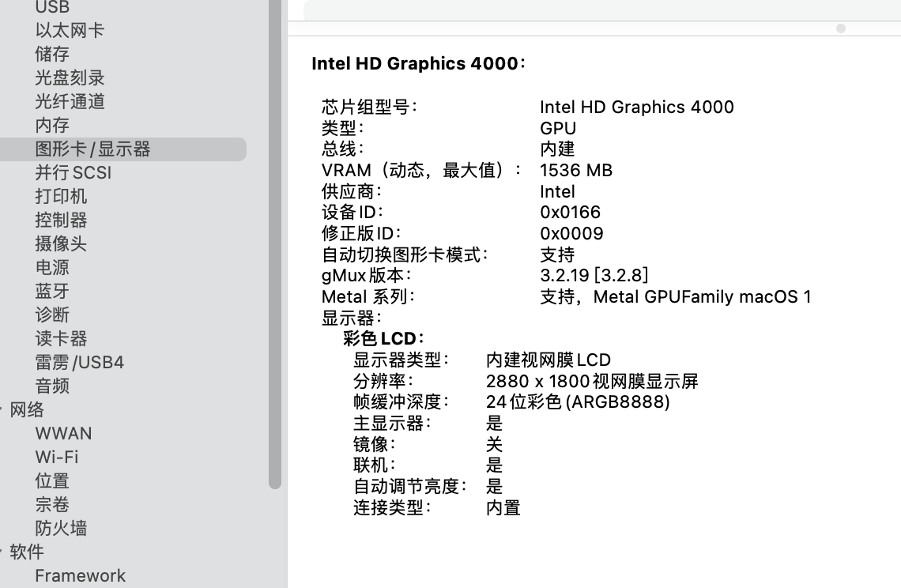Select 读卡器 in the sidebar

pyautogui.click(x=61, y=338)
